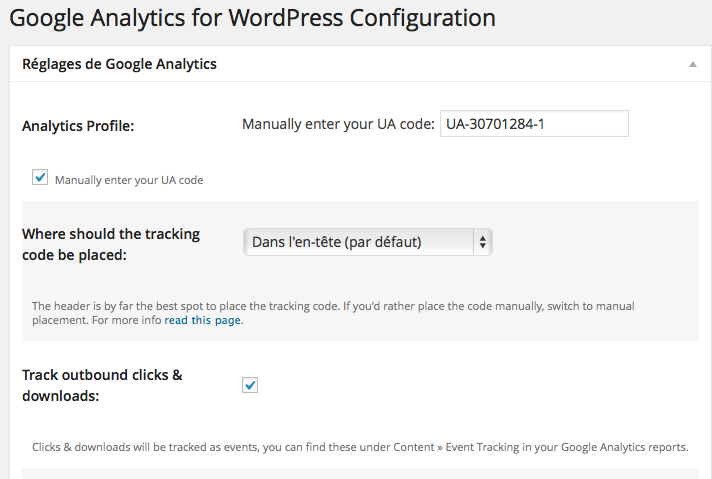712x479 pixels.
Task: Untick the Manually enter your UA code checkbox
Action: click(40, 178)
